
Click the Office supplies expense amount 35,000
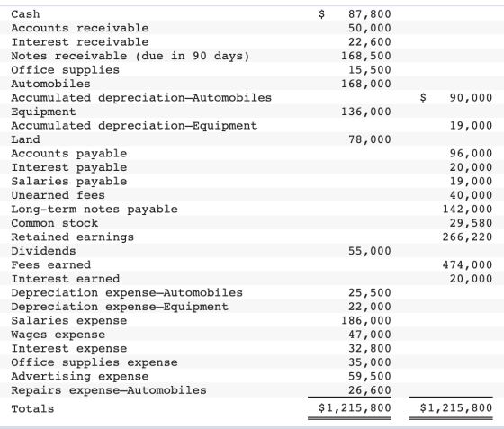[x=370, y=362]
